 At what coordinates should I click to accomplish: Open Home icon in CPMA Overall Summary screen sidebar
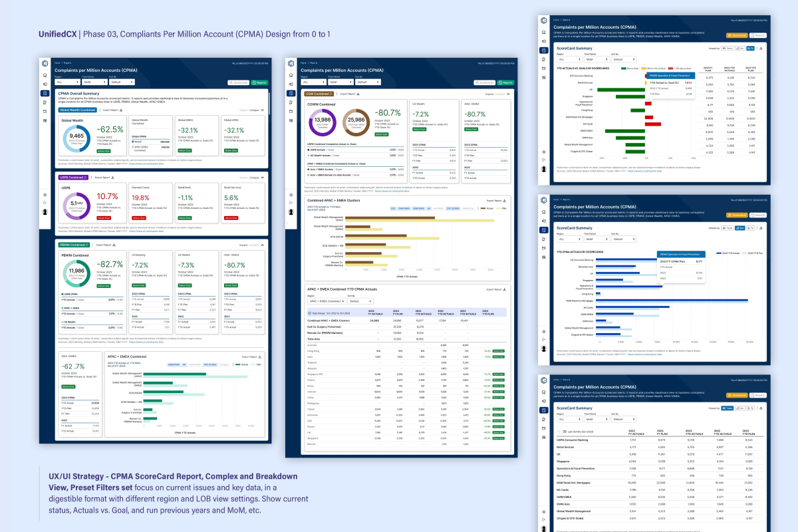click(x=45, y=75)
